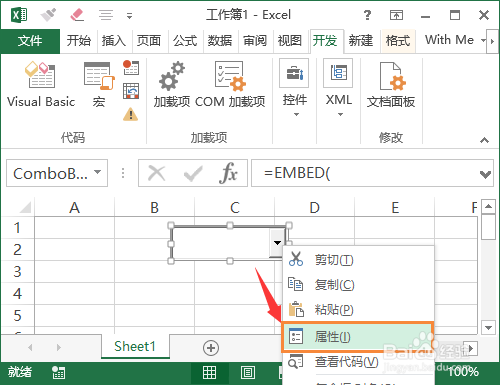Select row 4 header
This screenshot has height=385, width=500.
(18, 294)
